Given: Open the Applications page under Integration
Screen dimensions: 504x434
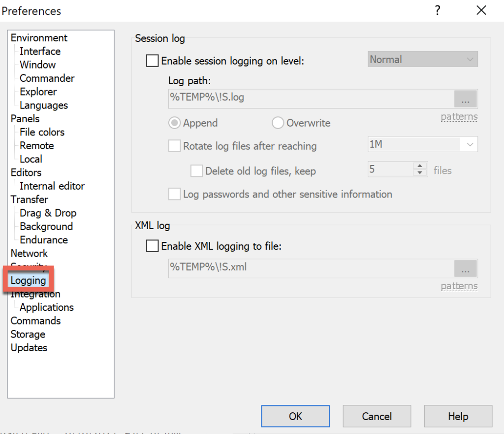Looking at the screenshot, I should [x=46, y=307].
